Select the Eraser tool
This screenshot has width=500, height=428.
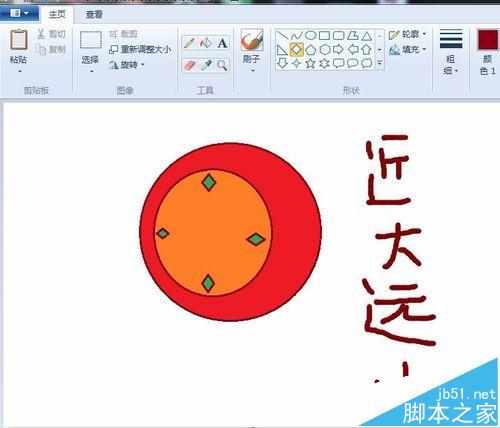click(x=189, y=65)
